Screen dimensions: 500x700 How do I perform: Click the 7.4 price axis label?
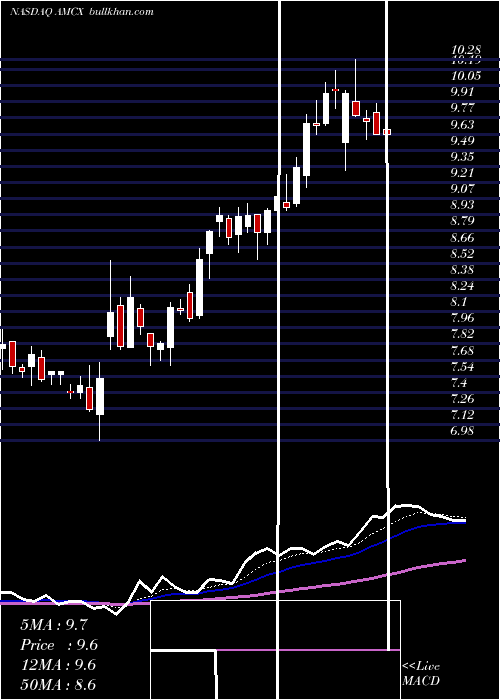459,383
